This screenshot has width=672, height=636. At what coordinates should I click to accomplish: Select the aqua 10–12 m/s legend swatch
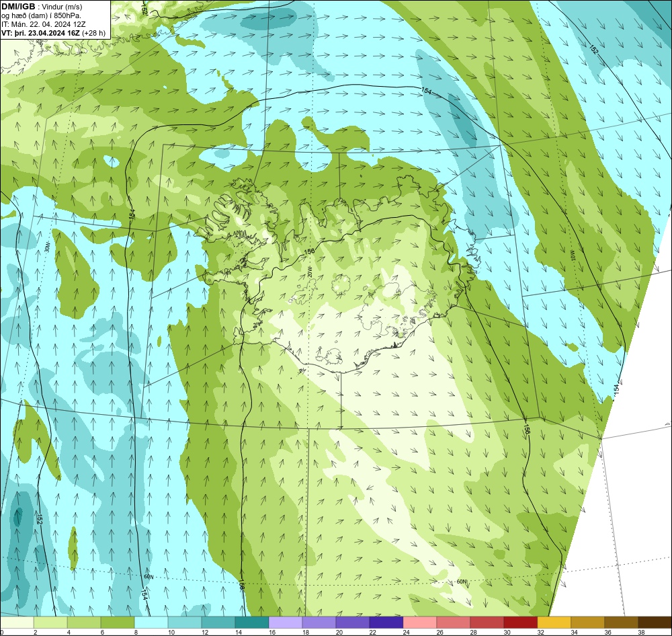tap(185, 623)
